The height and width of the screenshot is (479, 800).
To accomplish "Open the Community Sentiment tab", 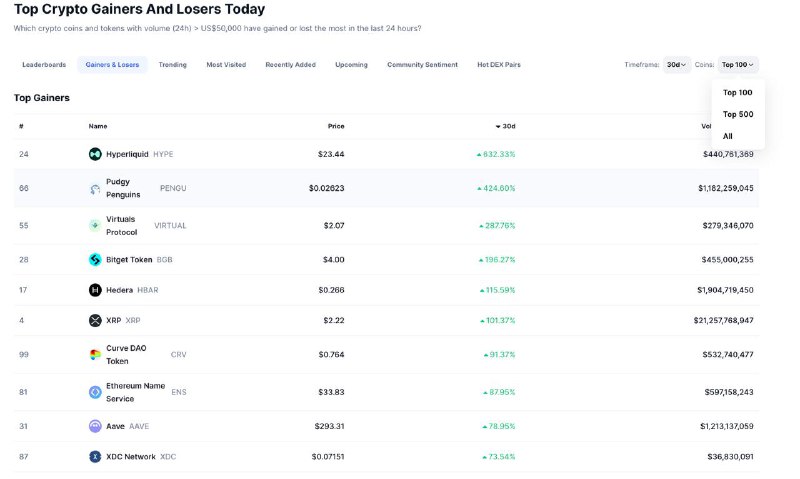I will [422, 65].
